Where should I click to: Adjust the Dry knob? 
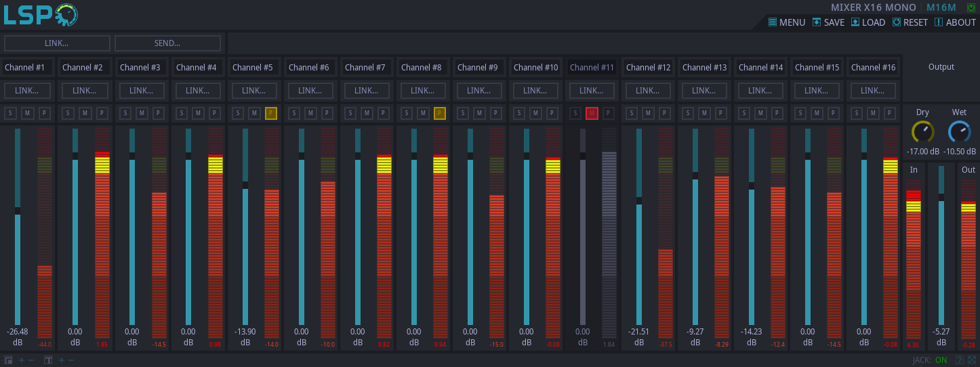(922, 131)
